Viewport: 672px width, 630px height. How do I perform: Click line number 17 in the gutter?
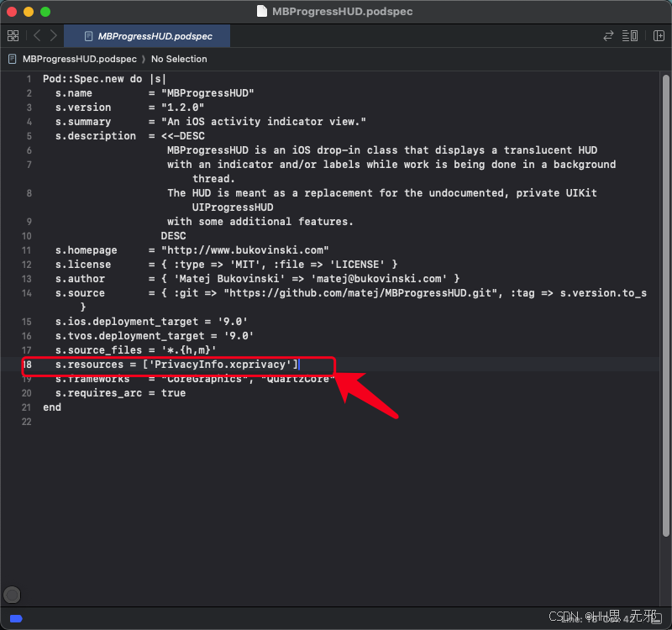point(27,350)
